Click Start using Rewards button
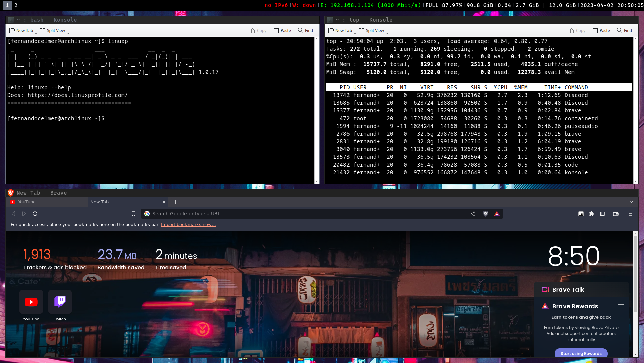Image resolution: width=644 pixels, height=363 pixels. [x=581, y=353]
